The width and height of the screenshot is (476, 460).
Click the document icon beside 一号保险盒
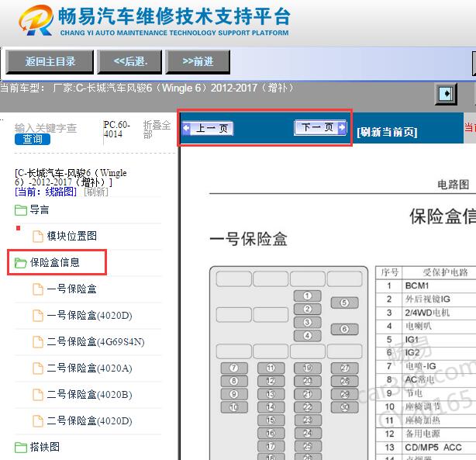tap(38, 289)
